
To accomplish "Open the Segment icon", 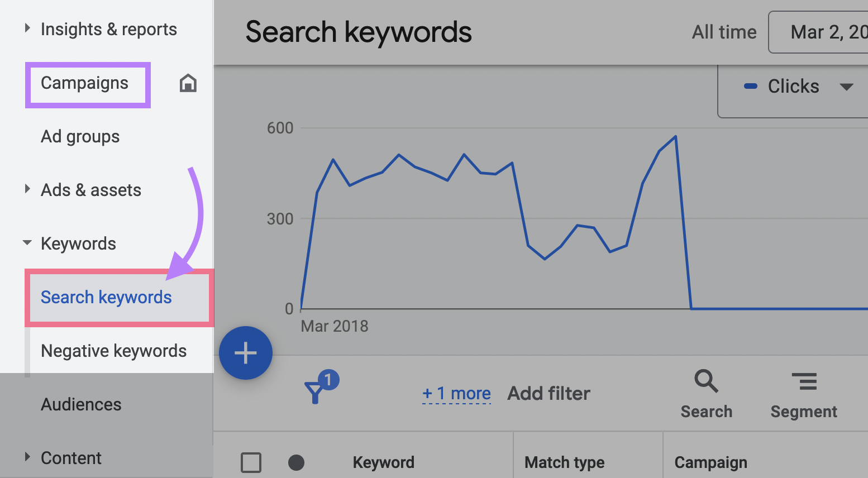I will tap(804, 381).
